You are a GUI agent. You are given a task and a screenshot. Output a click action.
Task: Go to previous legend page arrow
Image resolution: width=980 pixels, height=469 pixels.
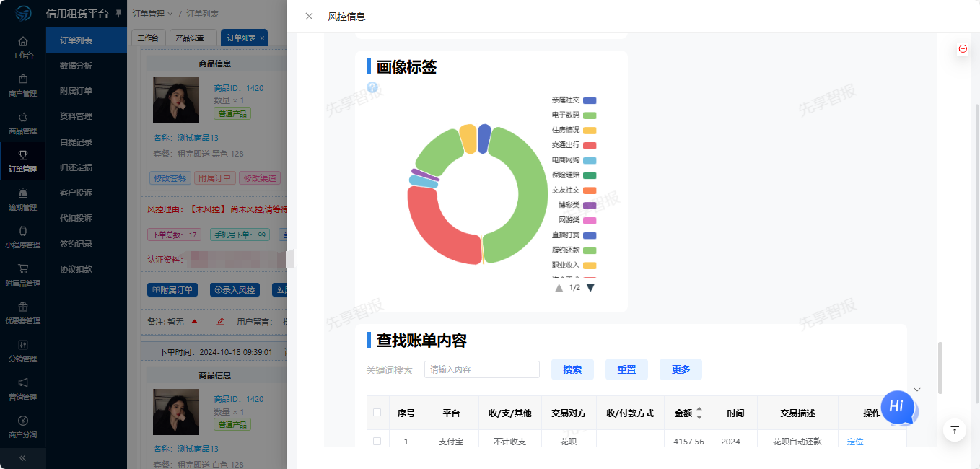[559, 287]
